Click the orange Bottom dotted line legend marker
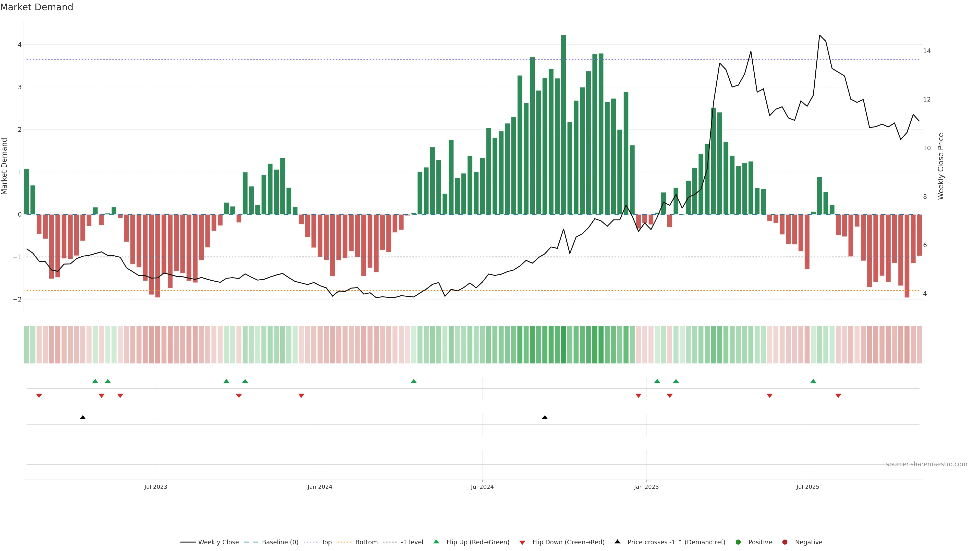 [x=344, y=542]
